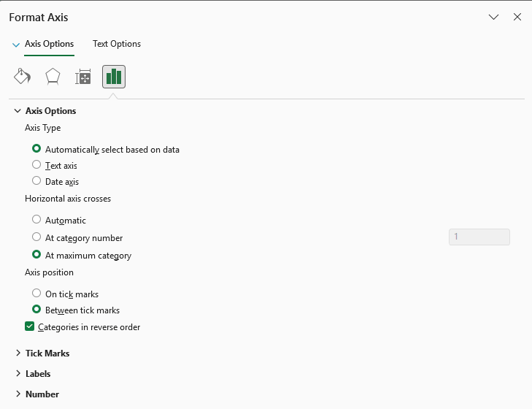The height and width of the screenshot is (409, 532).
Task: Uncheck Categories in reverse order
Action: (x=29, y=326)
